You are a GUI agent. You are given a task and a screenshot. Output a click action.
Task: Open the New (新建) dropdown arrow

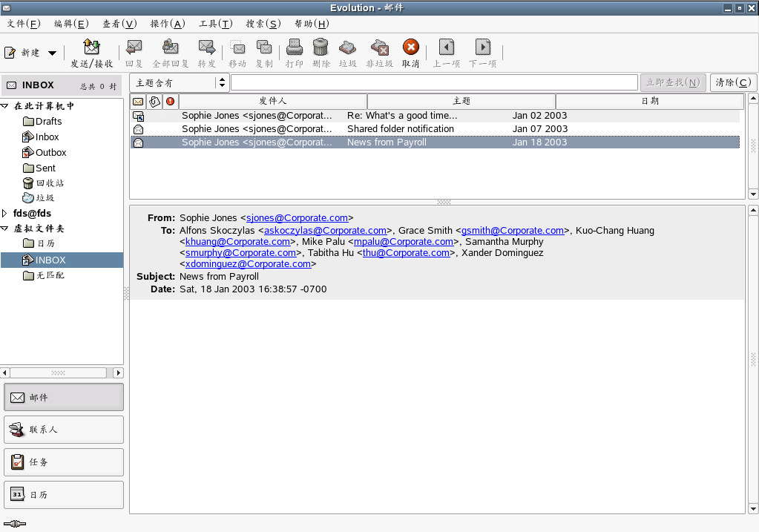(x=52, y=53)
